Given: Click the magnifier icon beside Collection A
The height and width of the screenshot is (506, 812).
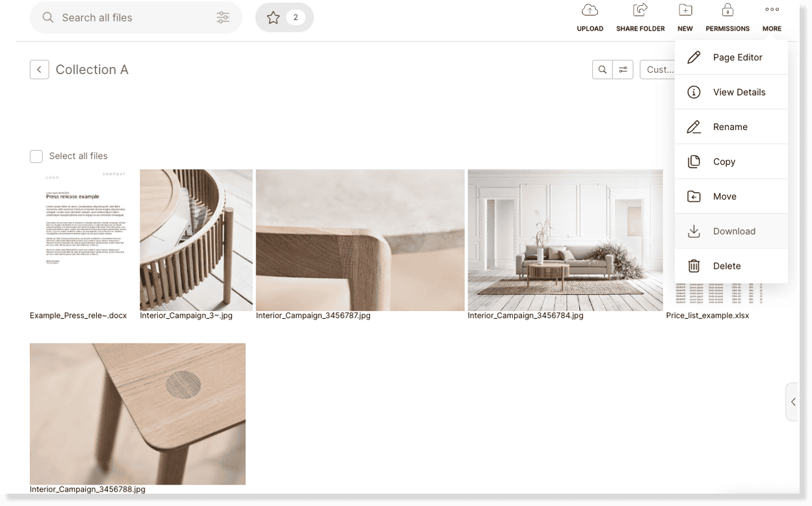Looking at the screenshot, I should (603, 69).
